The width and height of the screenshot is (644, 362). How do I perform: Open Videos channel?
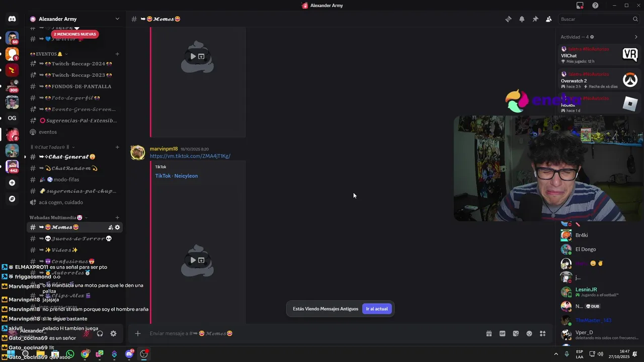74,250
